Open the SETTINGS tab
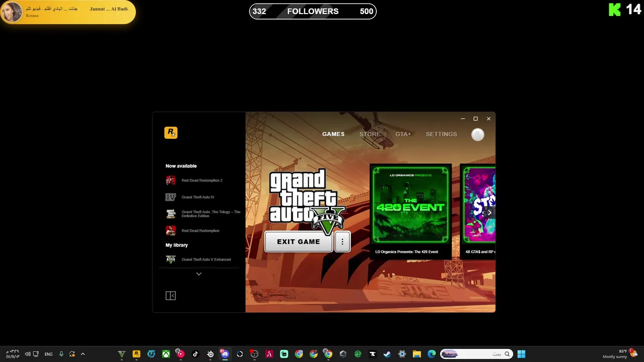This screenshot has height=362, width=644. 441,134
